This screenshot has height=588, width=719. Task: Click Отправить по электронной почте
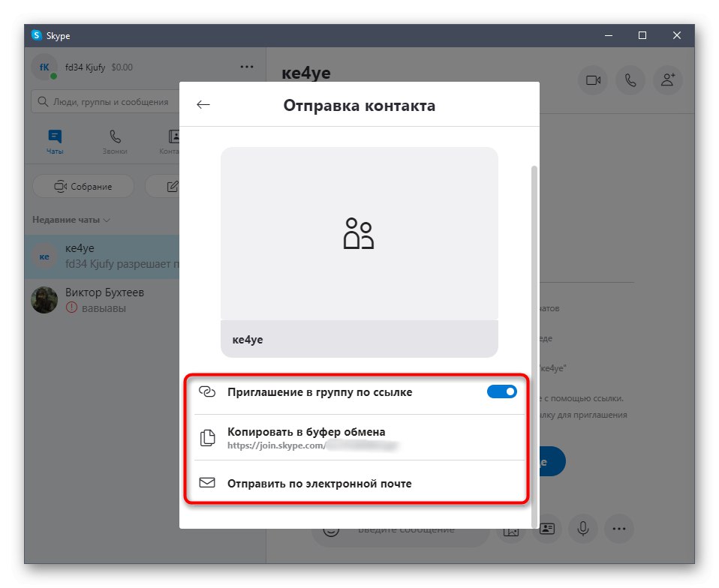coord(320,483)
